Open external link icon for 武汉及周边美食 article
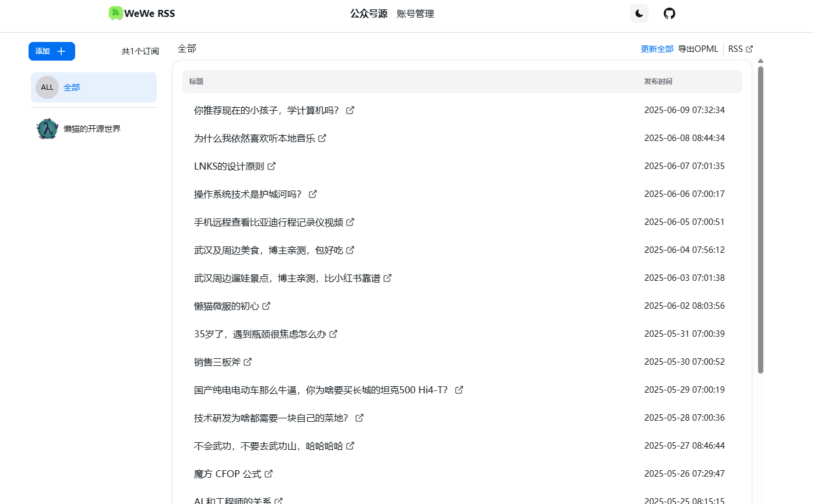Image resolution: width=814 pixels, height=504 pixels. [350, 250]
